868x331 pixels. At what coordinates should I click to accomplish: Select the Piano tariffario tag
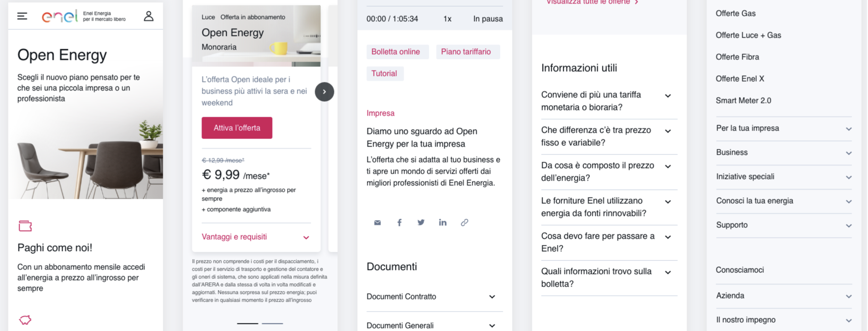click(x=468, y=52)
